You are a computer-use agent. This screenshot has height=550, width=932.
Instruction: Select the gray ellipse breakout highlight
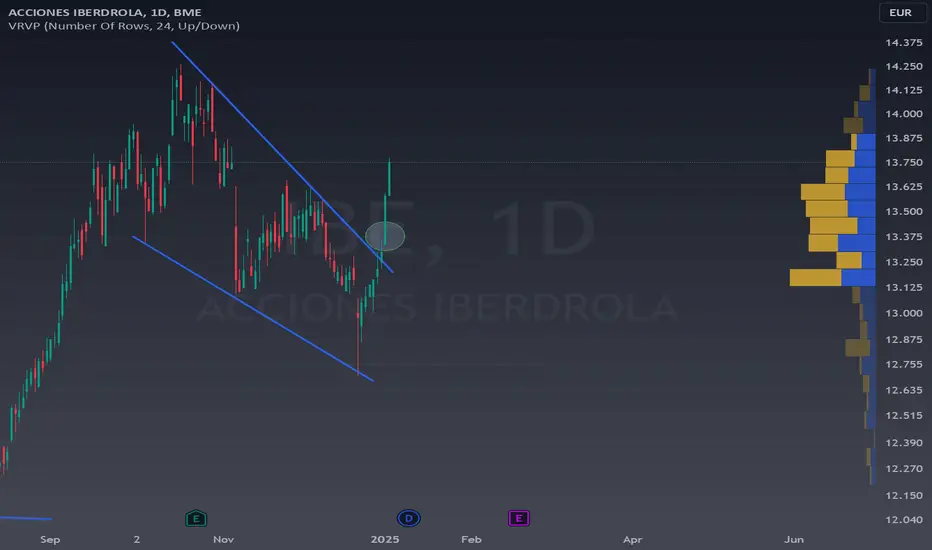point(385,237)
